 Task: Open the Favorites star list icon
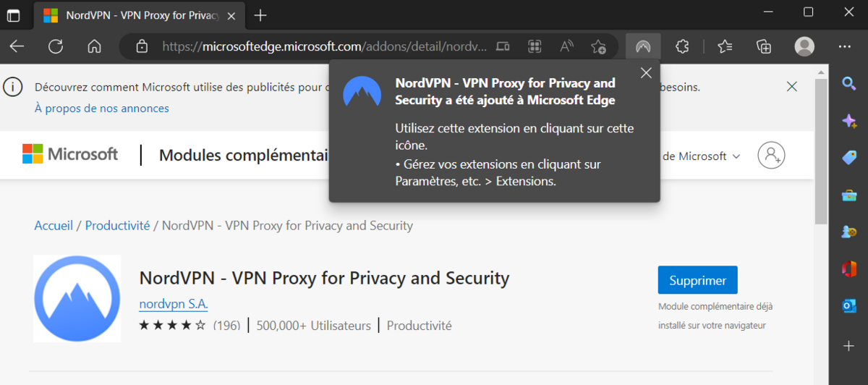[x=726, y=46]
